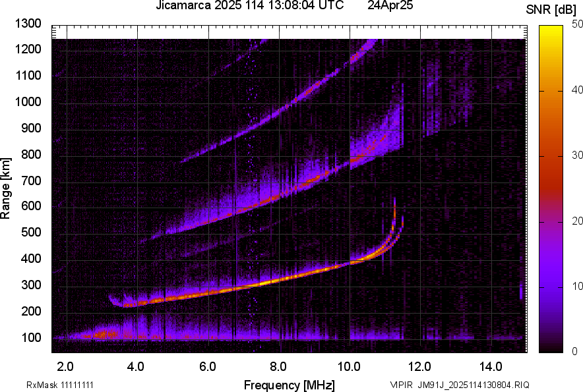
Task: Click the 50 tick label on colorbar
Action: point(578,24)
